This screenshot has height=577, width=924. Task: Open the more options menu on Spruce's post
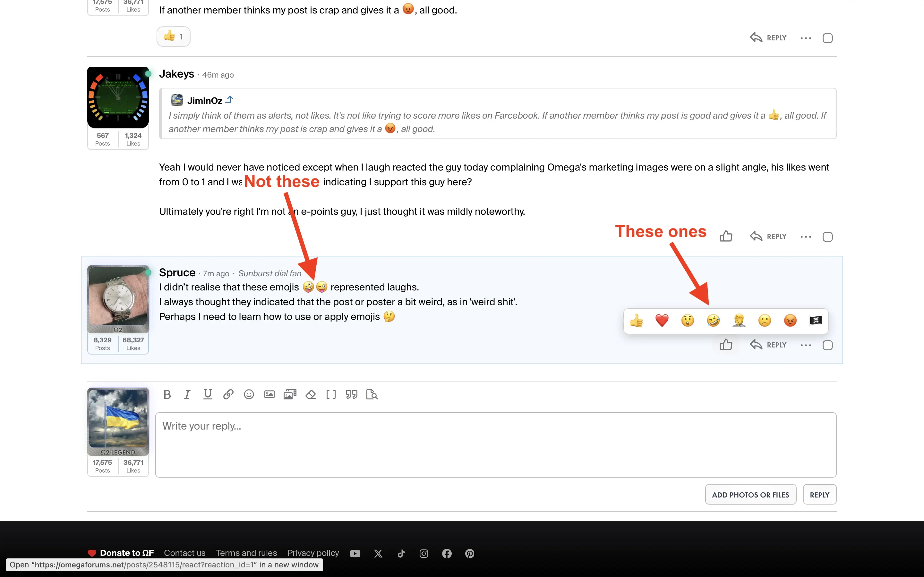806,345
